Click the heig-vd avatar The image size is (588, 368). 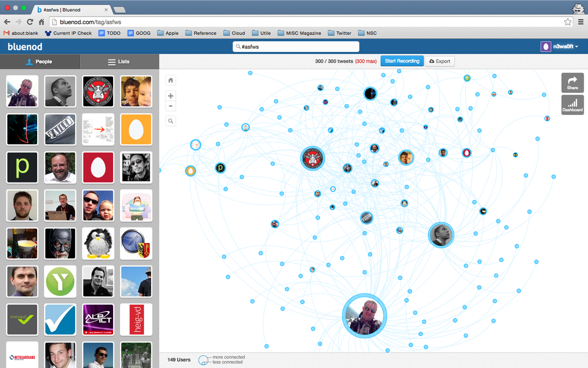click(136, 319)
